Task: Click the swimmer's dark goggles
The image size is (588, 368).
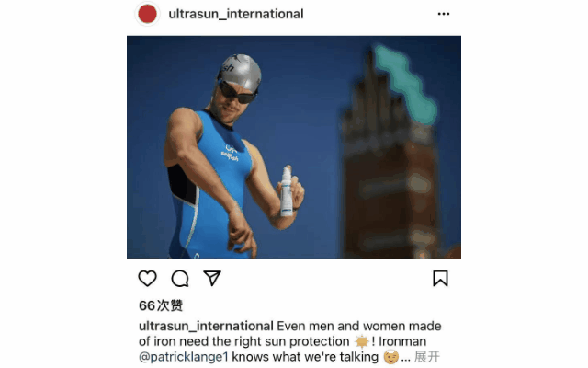Action: tap(237, 93)
